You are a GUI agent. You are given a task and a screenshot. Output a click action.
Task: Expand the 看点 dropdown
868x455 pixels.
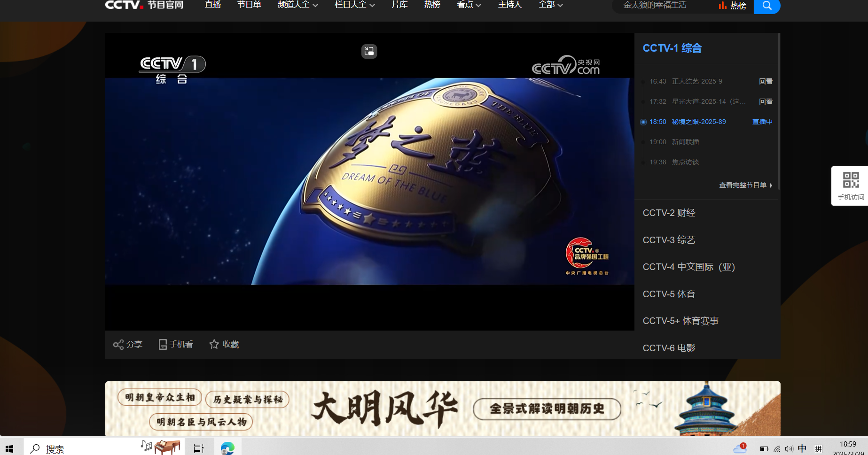pos(469,5)
